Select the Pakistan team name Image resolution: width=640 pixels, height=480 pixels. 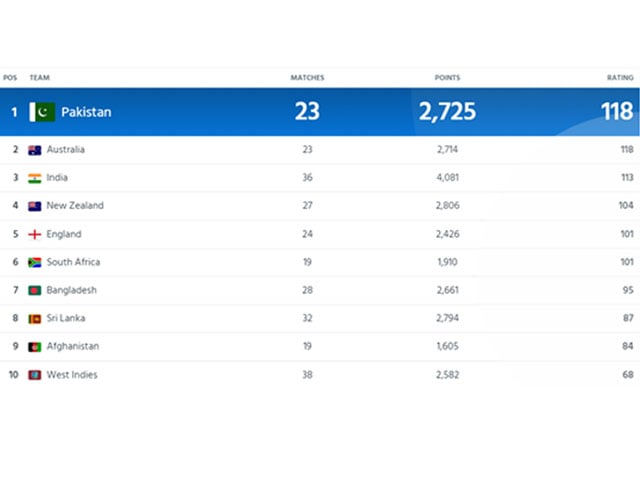[x=86, y=112]
